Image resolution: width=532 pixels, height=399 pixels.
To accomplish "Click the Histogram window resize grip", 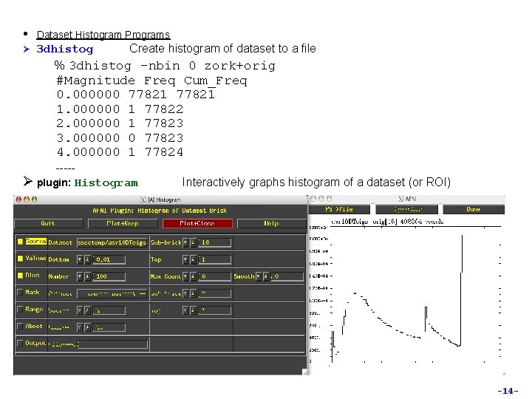I will (304, 372).
